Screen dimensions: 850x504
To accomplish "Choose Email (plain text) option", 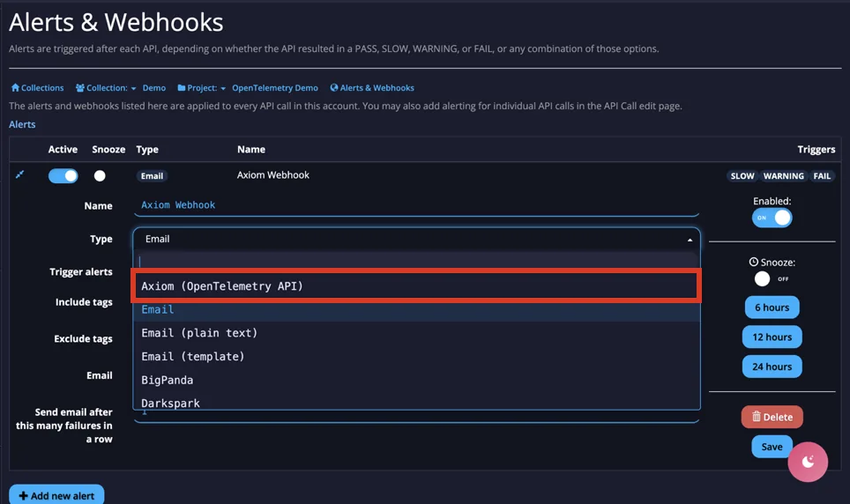I will [416, 333].
